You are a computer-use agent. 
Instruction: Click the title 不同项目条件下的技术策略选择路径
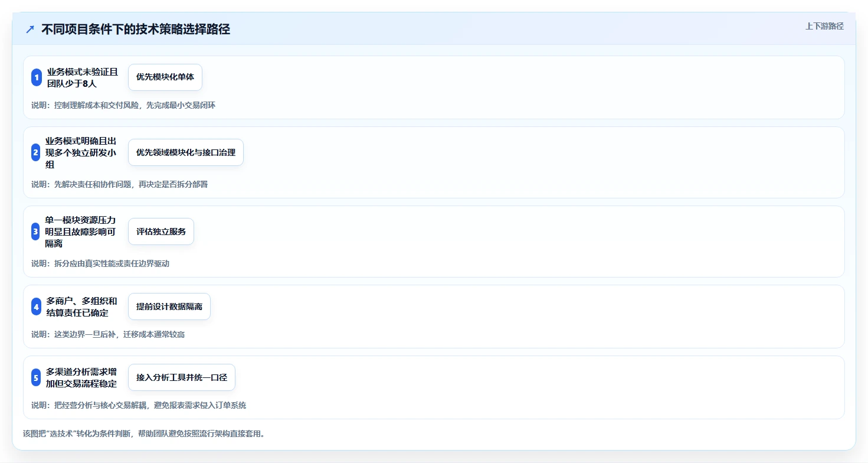136,30
